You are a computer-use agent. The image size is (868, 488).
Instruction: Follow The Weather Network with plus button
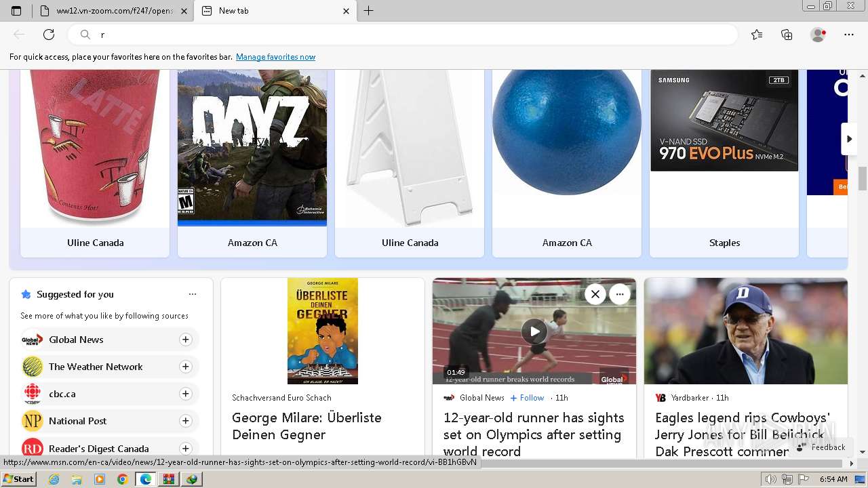[185, 367]
